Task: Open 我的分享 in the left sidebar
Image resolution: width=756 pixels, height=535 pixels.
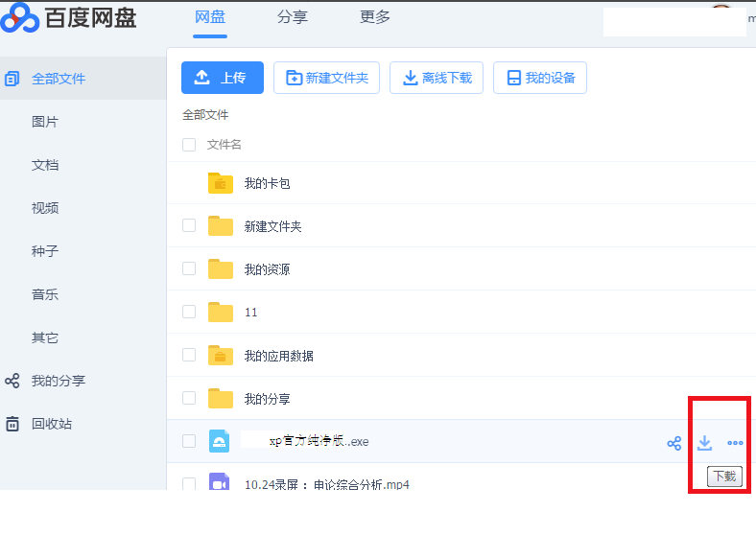Action: coord(58,381)
